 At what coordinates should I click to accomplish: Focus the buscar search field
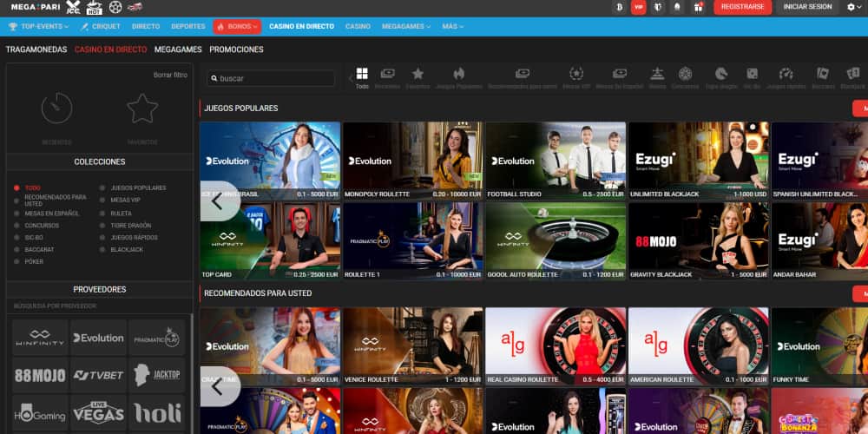tap(271, 79)
